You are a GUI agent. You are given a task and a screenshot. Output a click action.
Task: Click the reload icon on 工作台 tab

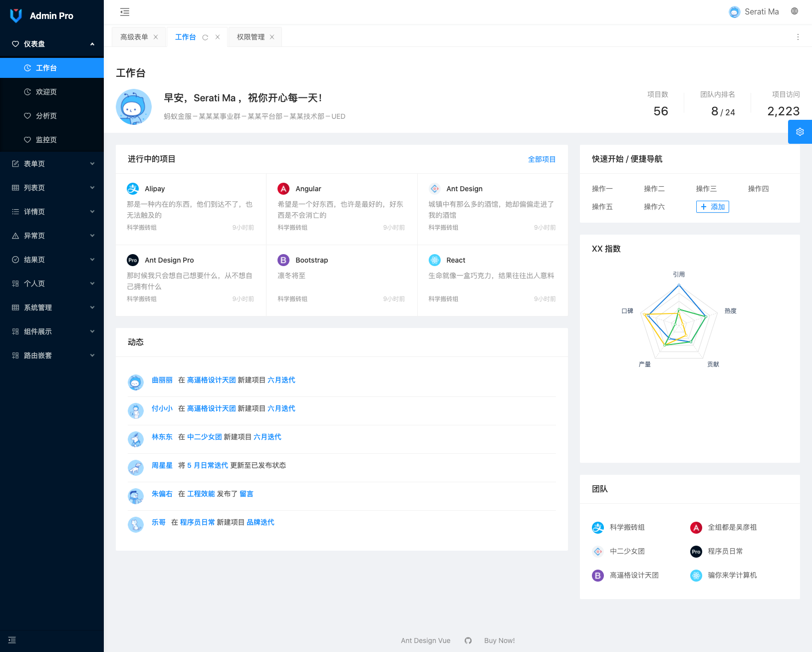(205, 37)
